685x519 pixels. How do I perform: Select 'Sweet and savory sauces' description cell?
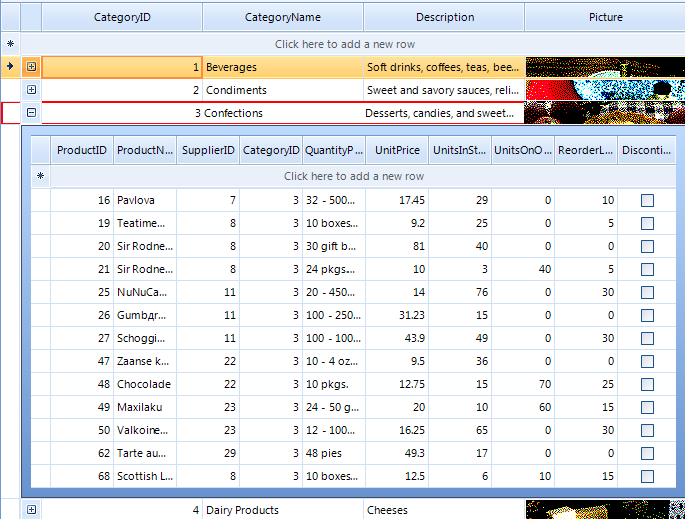pyautogui.click(x=444, y=90)
